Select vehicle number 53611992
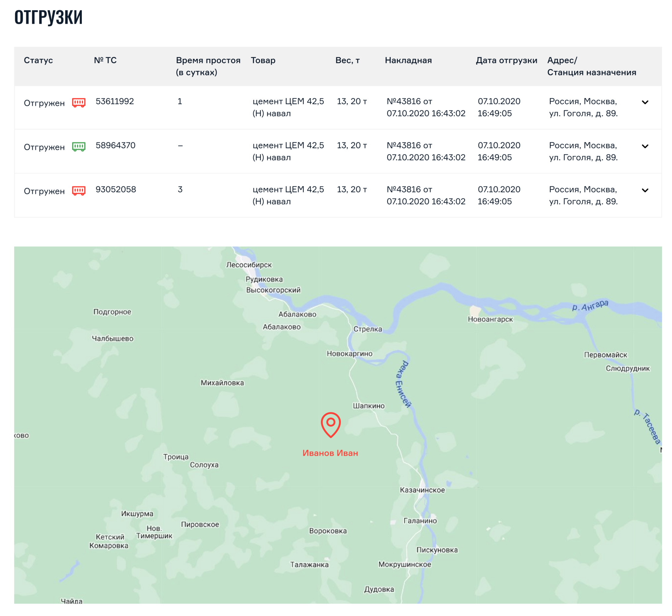Screen dimensions: 672x616 point(115,102)
